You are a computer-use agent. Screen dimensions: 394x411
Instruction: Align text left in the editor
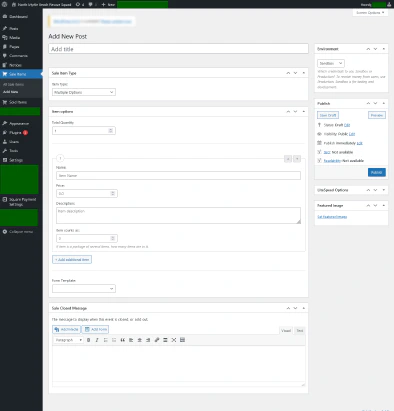click(x=131, y=340)
